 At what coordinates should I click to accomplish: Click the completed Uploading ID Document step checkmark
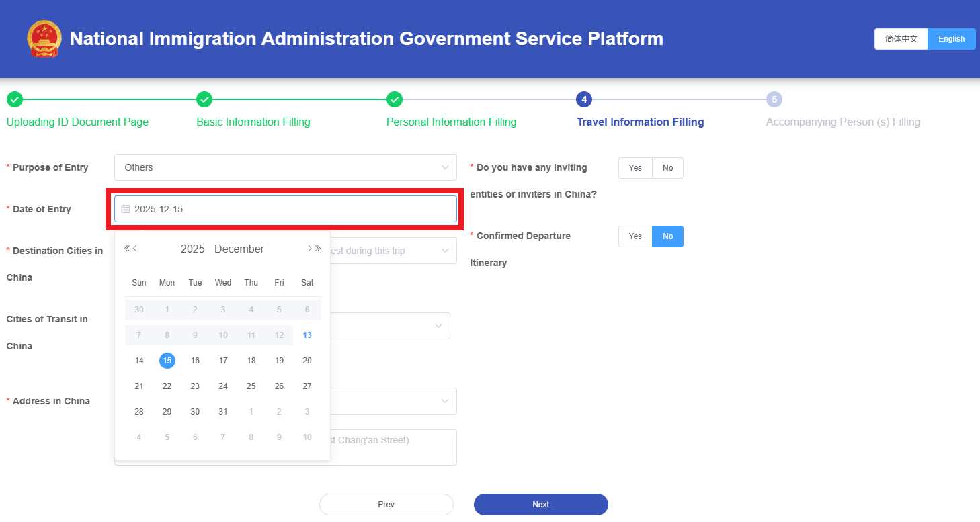coord(15,99)
